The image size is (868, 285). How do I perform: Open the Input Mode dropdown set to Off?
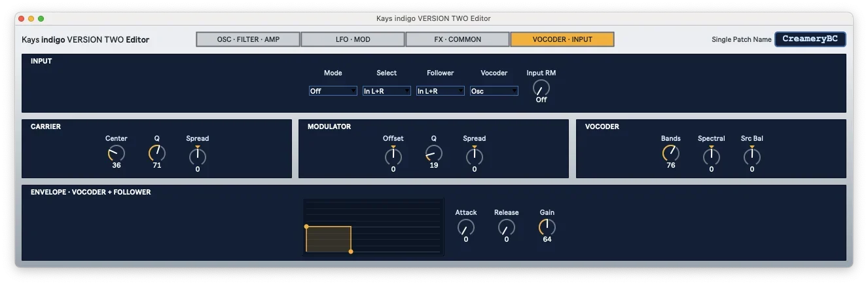click(333, 91)
